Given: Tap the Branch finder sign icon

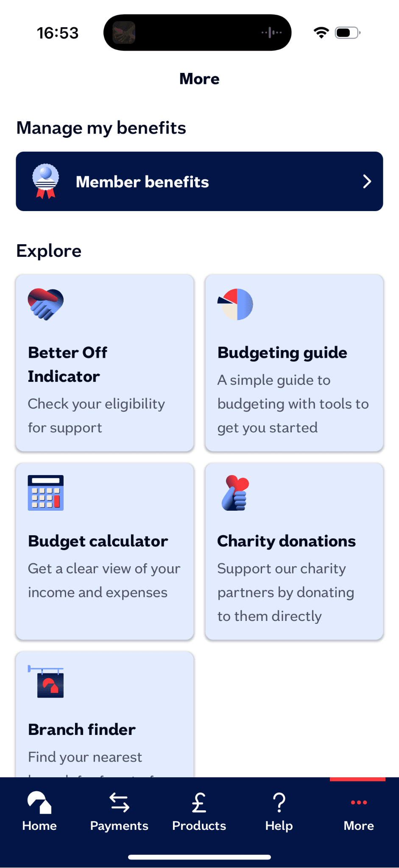Looking at the screenshot, I should tap(46, 682).
